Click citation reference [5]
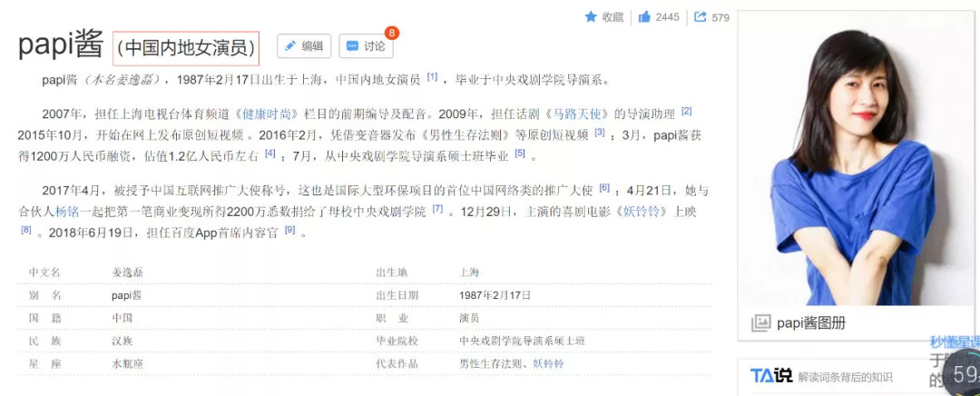980x396 pixels. [520, 153]
